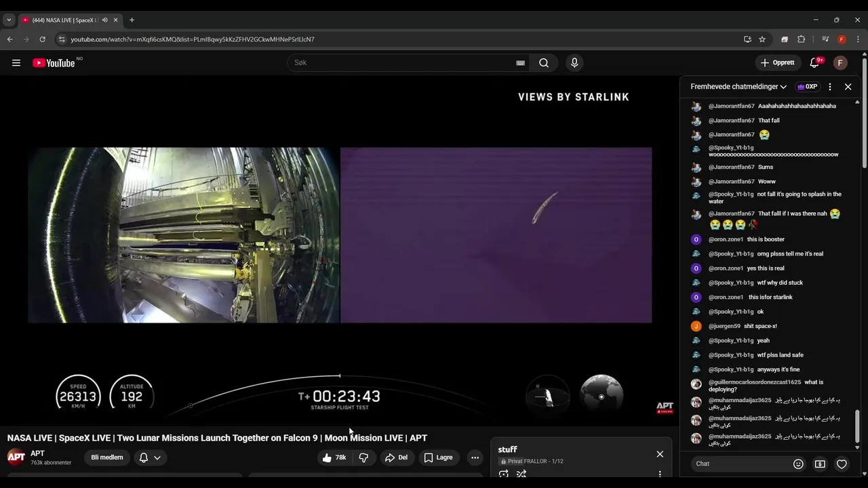Open the 0XP crown badge
868x488 pixels.
coord(808,87)
